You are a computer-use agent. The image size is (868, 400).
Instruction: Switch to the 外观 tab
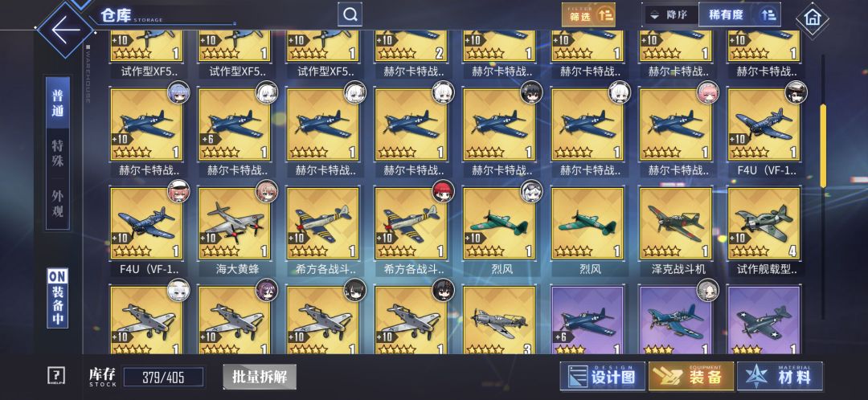(x=58, y=203)
